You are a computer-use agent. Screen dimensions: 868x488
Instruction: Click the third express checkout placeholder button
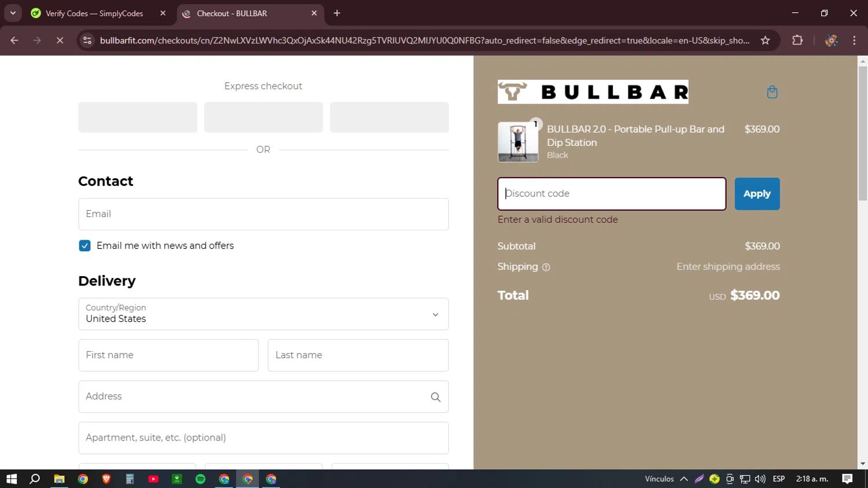[389, 117]
